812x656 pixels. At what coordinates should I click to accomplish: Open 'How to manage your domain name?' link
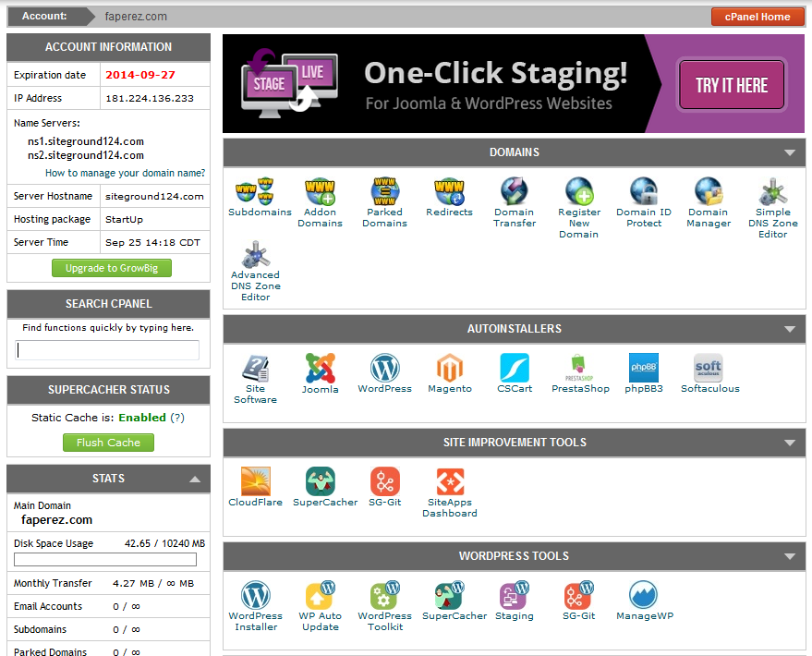click(126, 173)
